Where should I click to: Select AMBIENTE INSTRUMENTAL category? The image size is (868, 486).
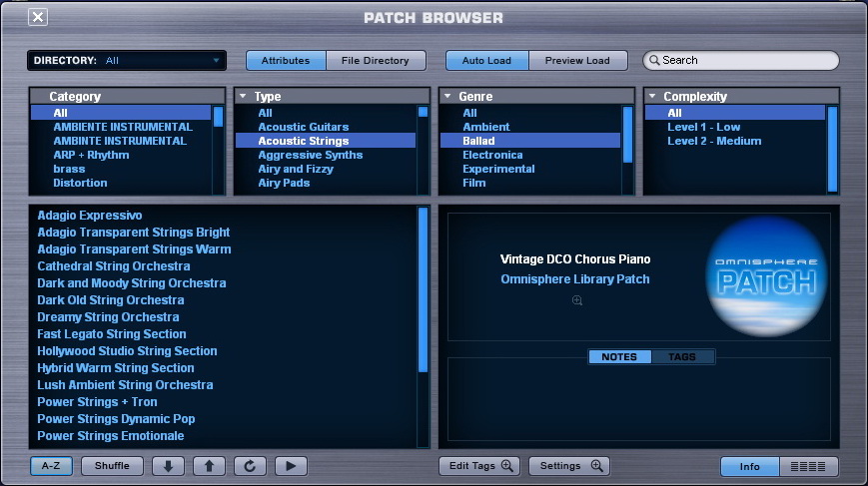[x=121, y=127]
